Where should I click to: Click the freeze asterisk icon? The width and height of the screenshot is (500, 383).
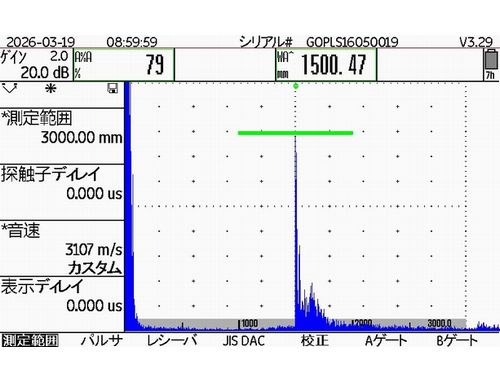coord(51,88)
